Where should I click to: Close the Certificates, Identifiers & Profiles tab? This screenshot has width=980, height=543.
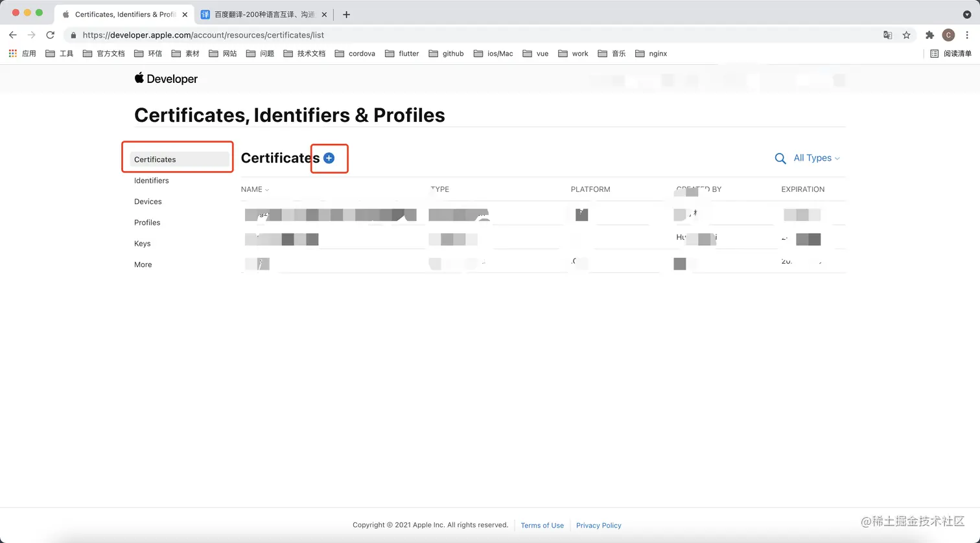(185, 14)
